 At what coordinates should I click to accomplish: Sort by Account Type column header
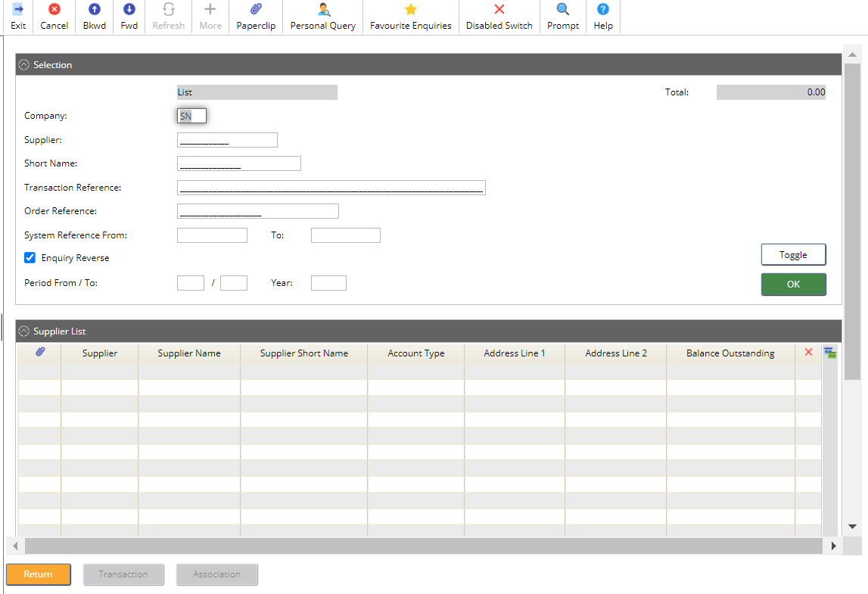[415, 353]
